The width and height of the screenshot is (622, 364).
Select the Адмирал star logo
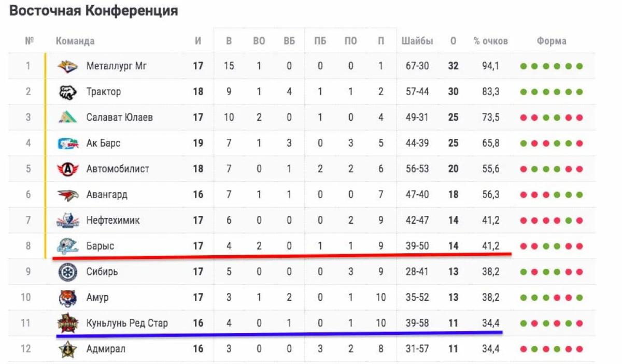(x=68, y=350)
